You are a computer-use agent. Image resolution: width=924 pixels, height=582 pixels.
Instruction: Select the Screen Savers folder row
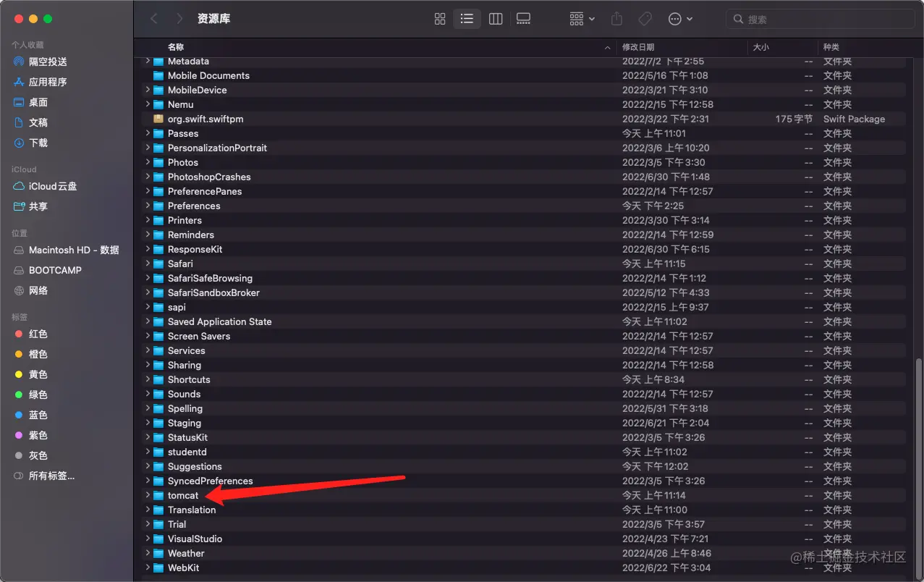coord(524,336)
